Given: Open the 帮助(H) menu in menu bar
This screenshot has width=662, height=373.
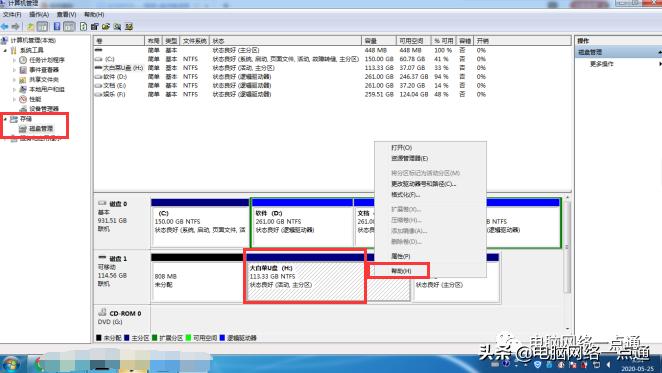Looking at the screenshot, I should click(x=94, y=14).
